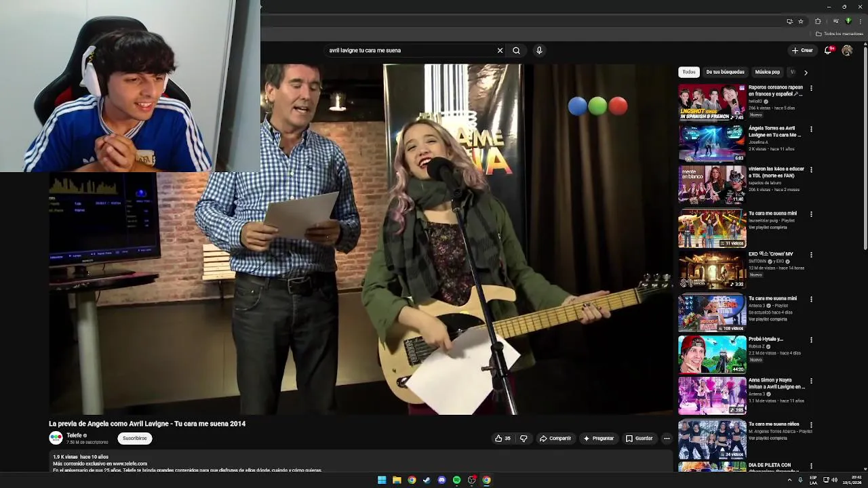Click the Compartir button
Viewport: 868px width, 488px height.
[555, 439]
